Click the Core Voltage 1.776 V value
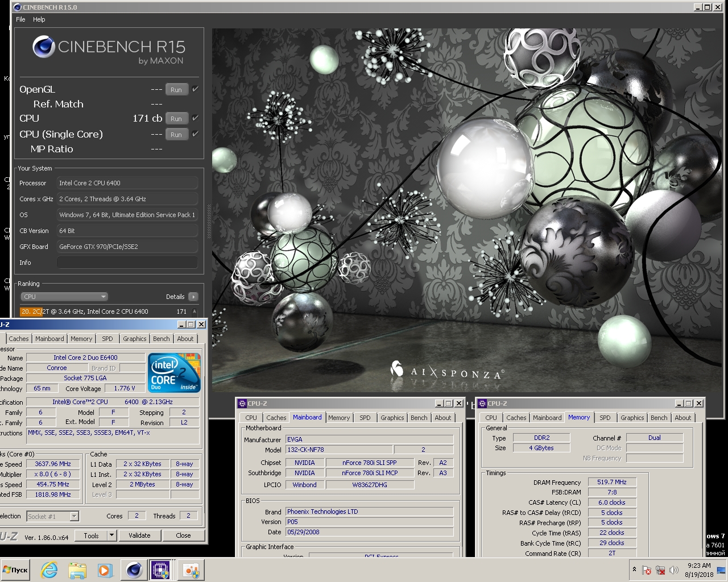The width and height of the screenshot is (728, 582). [125, 388]
